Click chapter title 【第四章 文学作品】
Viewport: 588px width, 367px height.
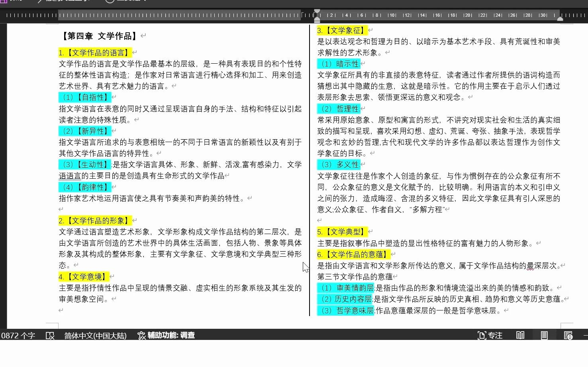coord(99,36)
